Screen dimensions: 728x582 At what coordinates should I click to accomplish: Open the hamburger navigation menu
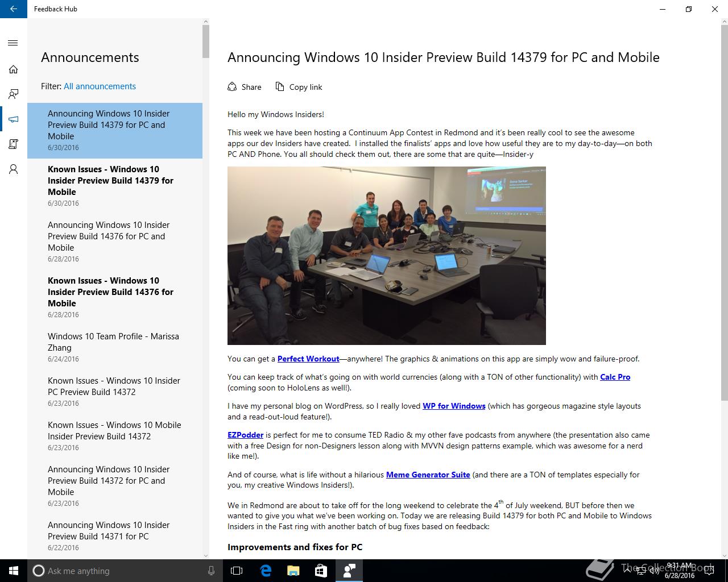pyautogui.click(x=14, y=43)
